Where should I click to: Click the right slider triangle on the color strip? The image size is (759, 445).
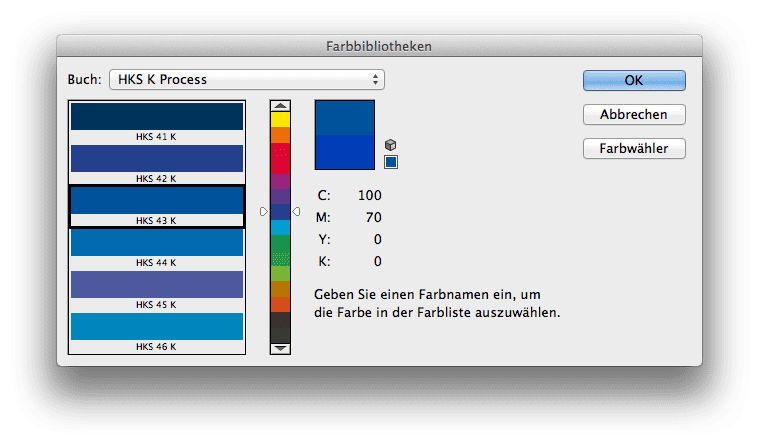[x=296, y=212]
